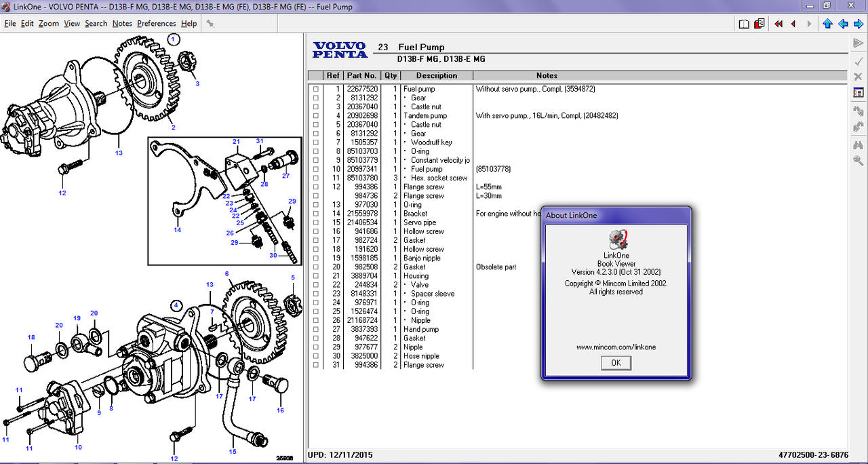The width and height of the screenshot is (868, 464).
Task: Click the blue left arrow icon
Action: [843, 24]
